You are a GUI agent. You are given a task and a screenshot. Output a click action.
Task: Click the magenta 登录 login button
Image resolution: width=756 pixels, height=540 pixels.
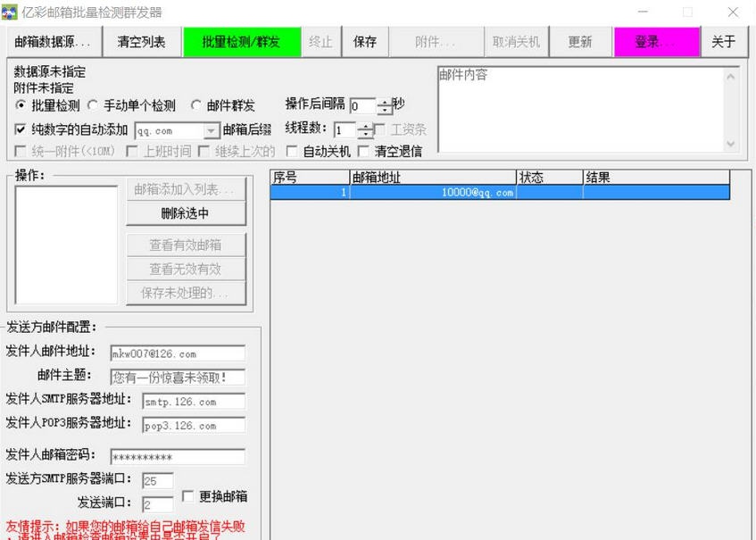tap(648, 41)
